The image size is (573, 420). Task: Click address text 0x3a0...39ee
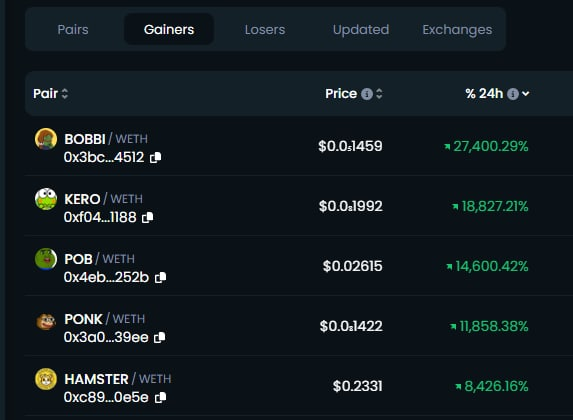point(106,337)
